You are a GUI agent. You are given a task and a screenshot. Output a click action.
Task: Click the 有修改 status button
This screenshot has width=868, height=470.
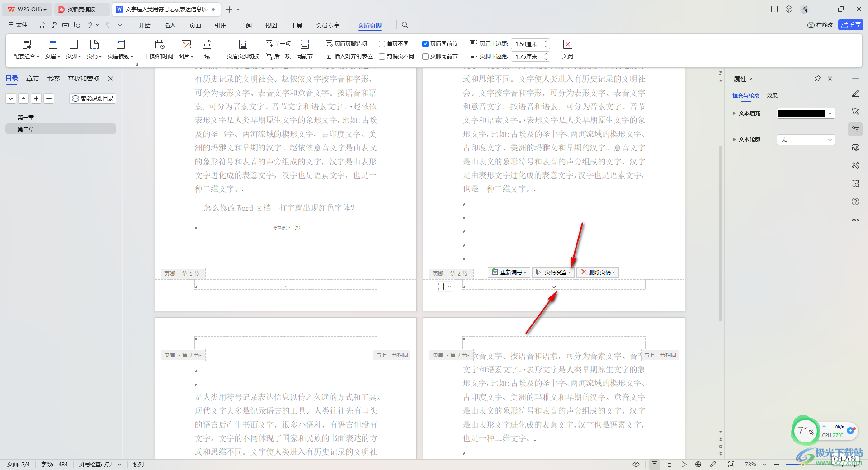[x=820, y=25]
